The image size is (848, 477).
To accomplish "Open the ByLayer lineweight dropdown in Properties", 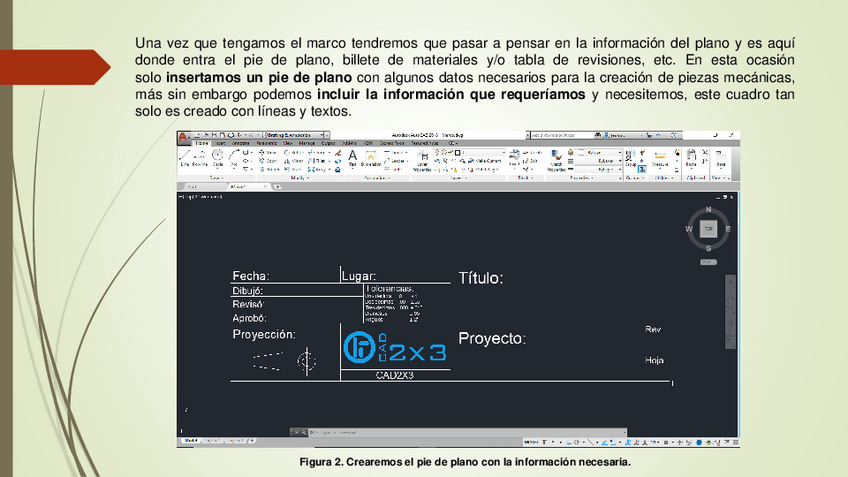I will [599, 161].
